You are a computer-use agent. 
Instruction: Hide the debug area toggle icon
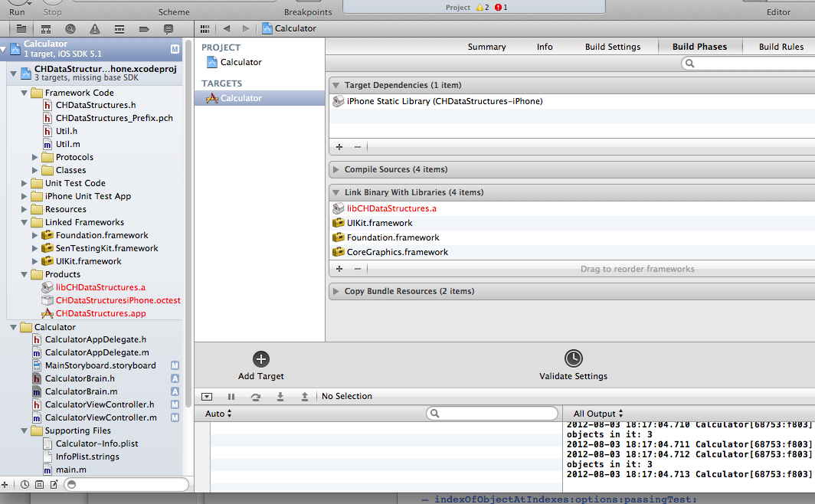pyautogui.click(x=207, y=397)
